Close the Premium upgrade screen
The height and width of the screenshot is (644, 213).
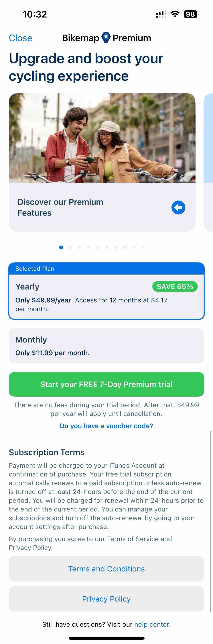click(20, 38)
